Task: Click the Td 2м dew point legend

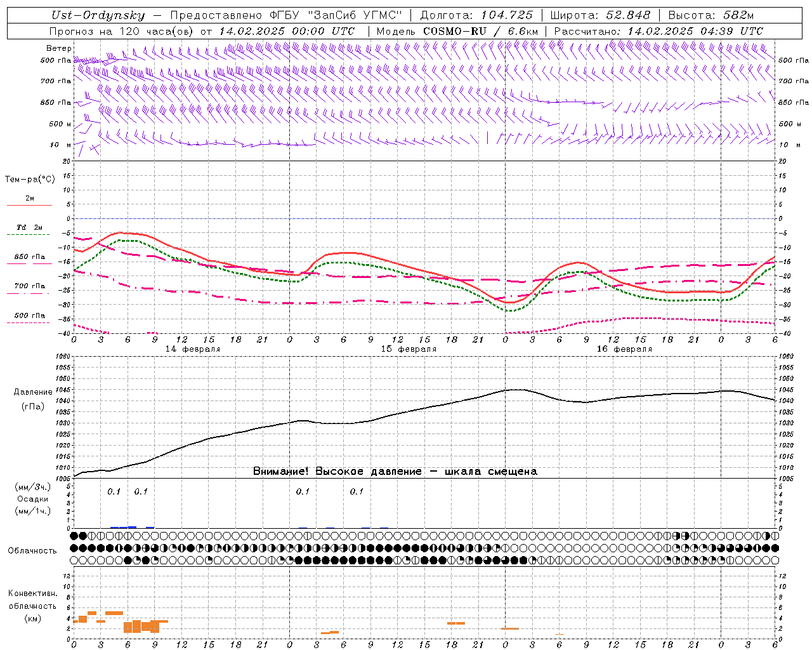Action: (x=29, y=228)
